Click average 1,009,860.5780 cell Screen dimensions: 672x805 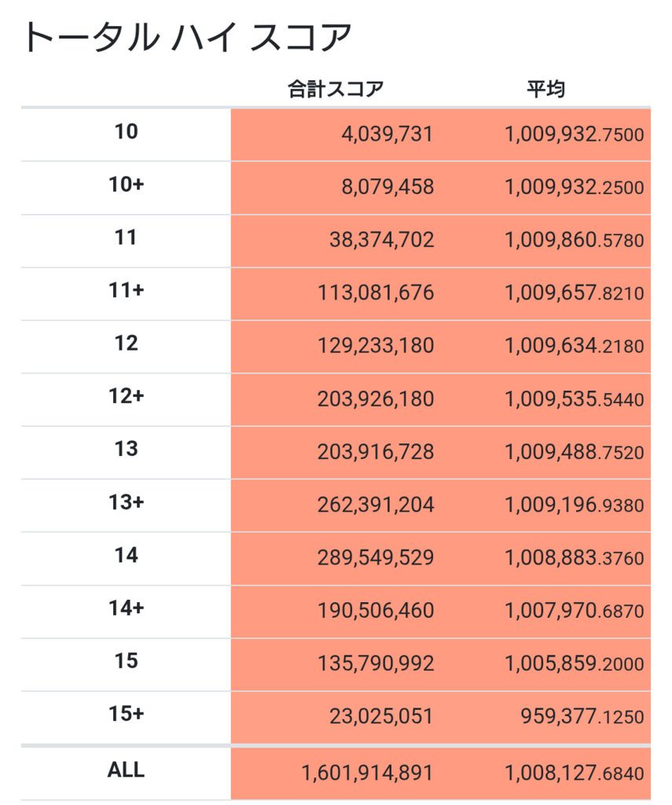point(574,240)
